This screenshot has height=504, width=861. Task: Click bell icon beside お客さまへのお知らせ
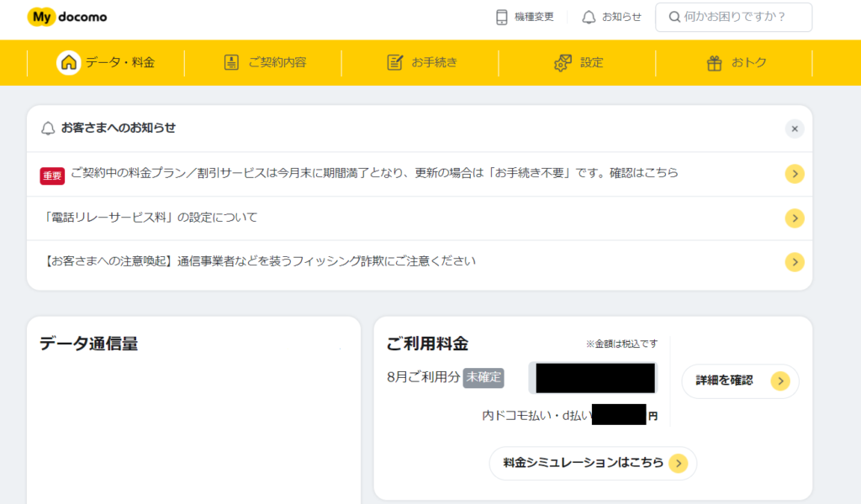tap(48, 129)
